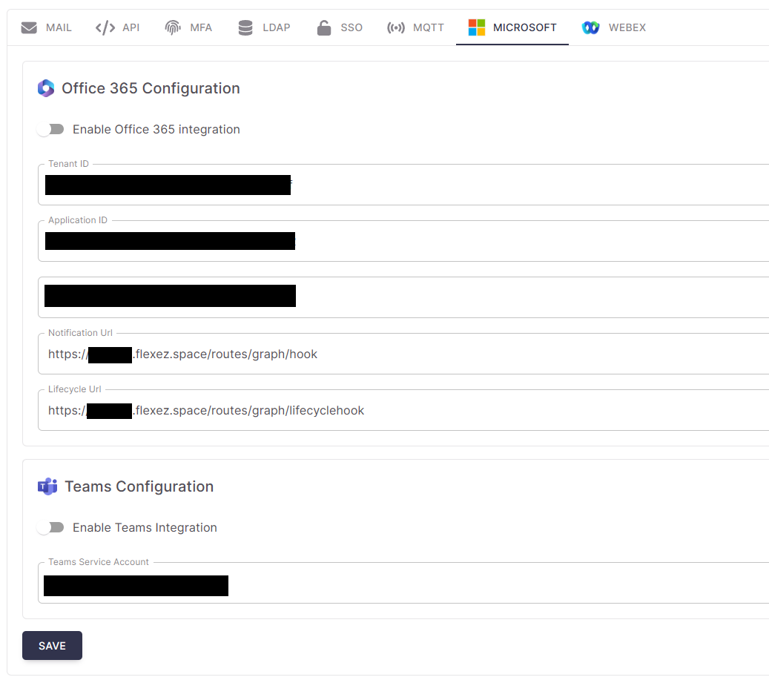This screenshot has width=769, height=700.
Task: Click the Office 365 logo icon
Action: click(x=46, y=88)
